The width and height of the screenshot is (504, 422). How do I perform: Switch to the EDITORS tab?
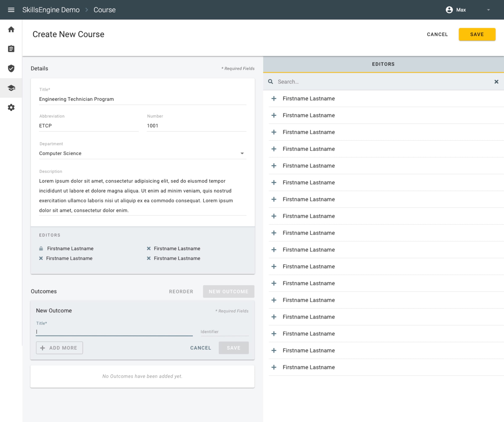pos(383,64)
